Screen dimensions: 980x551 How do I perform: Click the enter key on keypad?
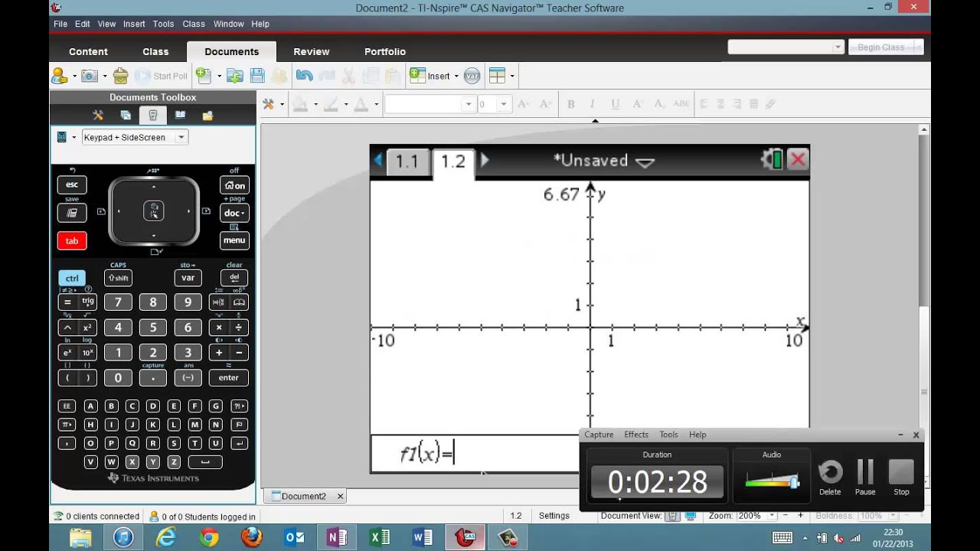coord(229,377)
